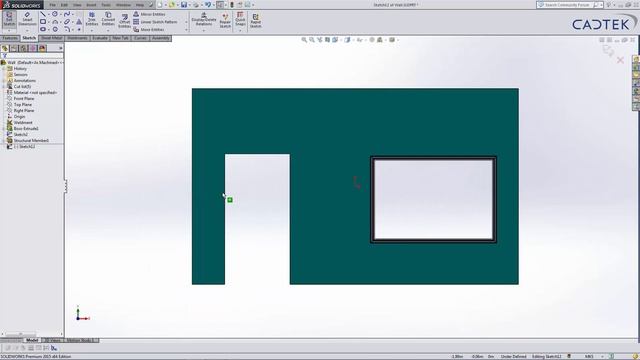Select the PropertyManager tab icon

click(x=14, y=48)
